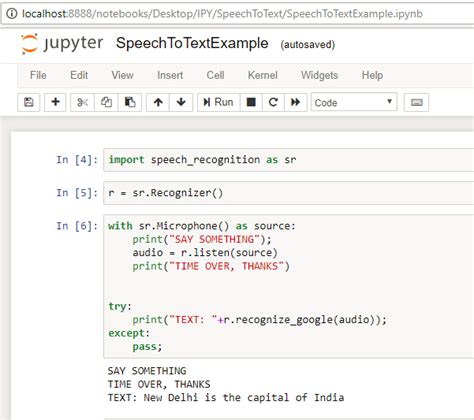
Task: Save the notebook with the floppy disk icon
Action: [x=29, y=102]
